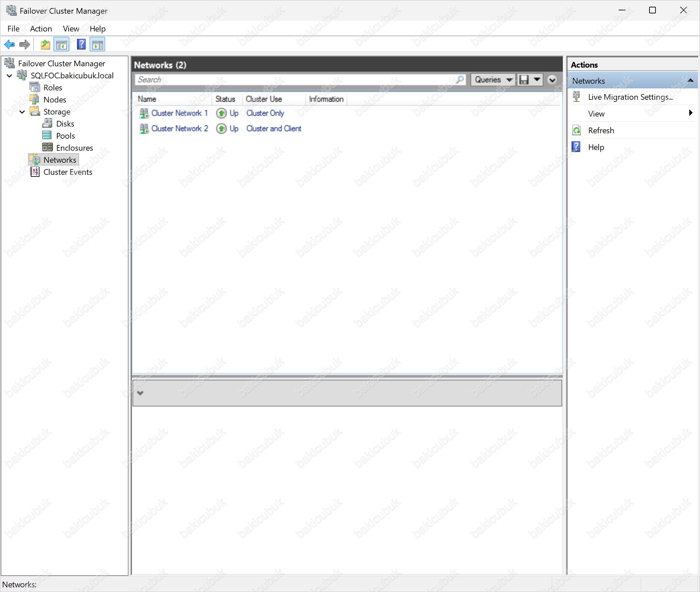The image size is (700, 592).
Task: Click the save query disk icon
Action: [x=524, y=80]
